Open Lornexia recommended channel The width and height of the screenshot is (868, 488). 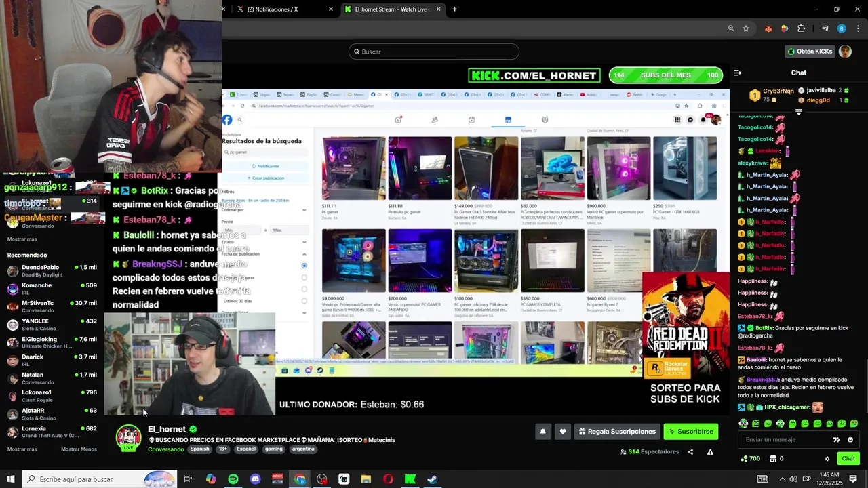point(52,432)
